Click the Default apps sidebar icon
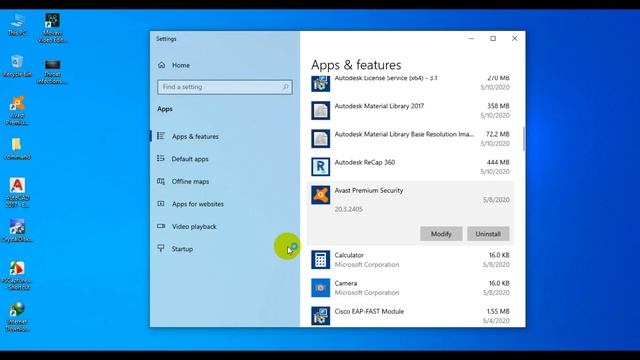 [x=161, y=158]
